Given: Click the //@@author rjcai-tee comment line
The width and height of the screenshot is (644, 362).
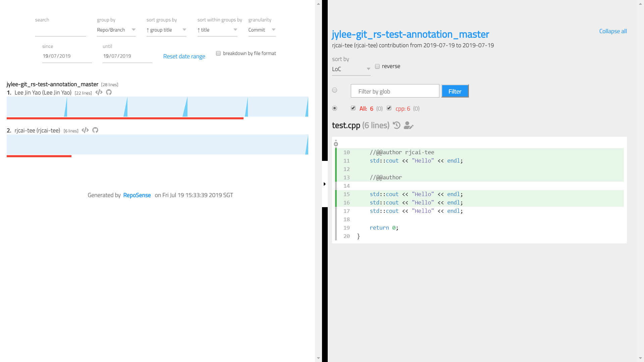Looking at the screenshot, I should click(x=402, y=153).
